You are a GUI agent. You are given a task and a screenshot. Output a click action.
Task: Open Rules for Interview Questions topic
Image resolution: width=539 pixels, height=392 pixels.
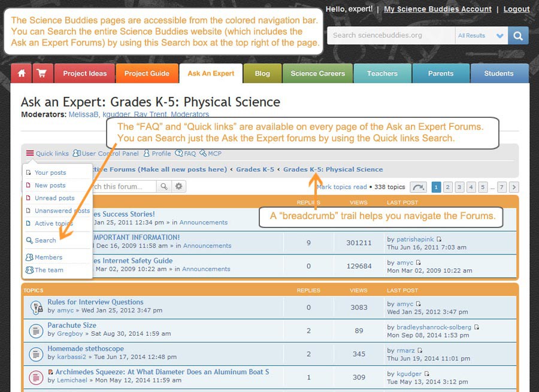coord(95,302)
